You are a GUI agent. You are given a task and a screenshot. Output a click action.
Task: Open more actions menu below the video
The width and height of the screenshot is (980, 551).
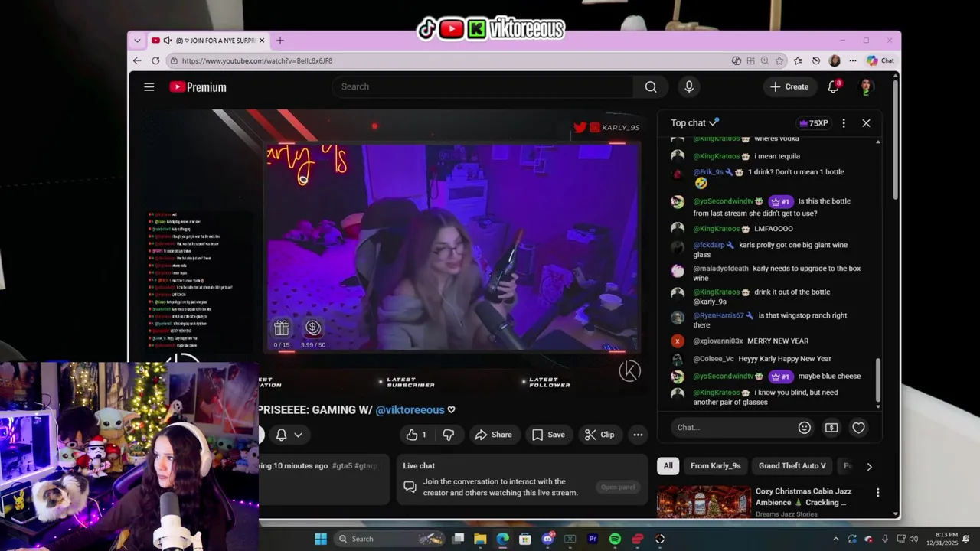pos(638,435)
